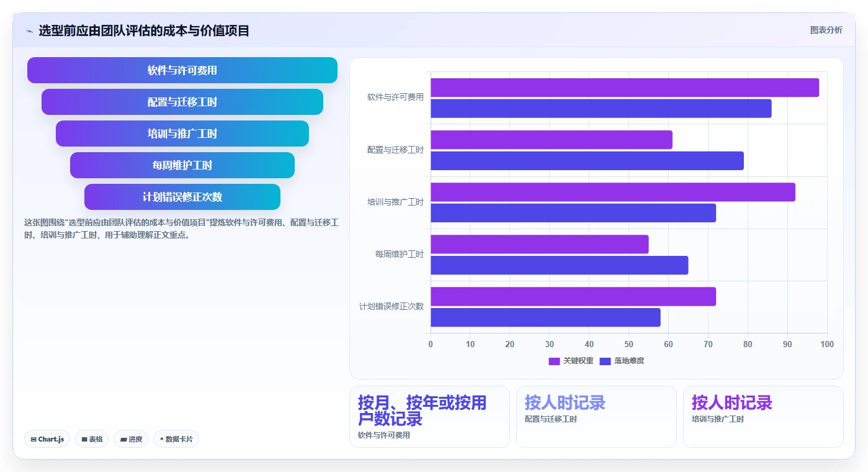Click the purple 关键权重 bar for 培训与推广工时

613,192
